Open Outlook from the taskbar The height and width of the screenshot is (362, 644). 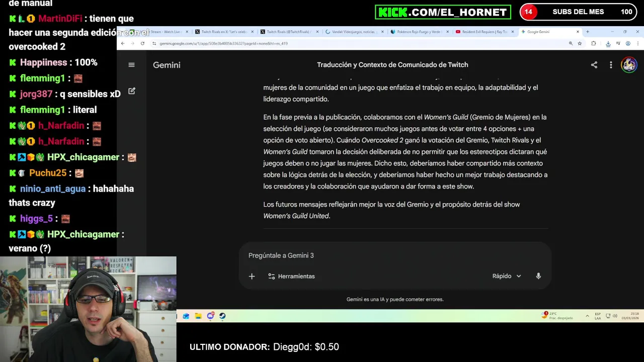pyautogui.click(x=186, y=316)
